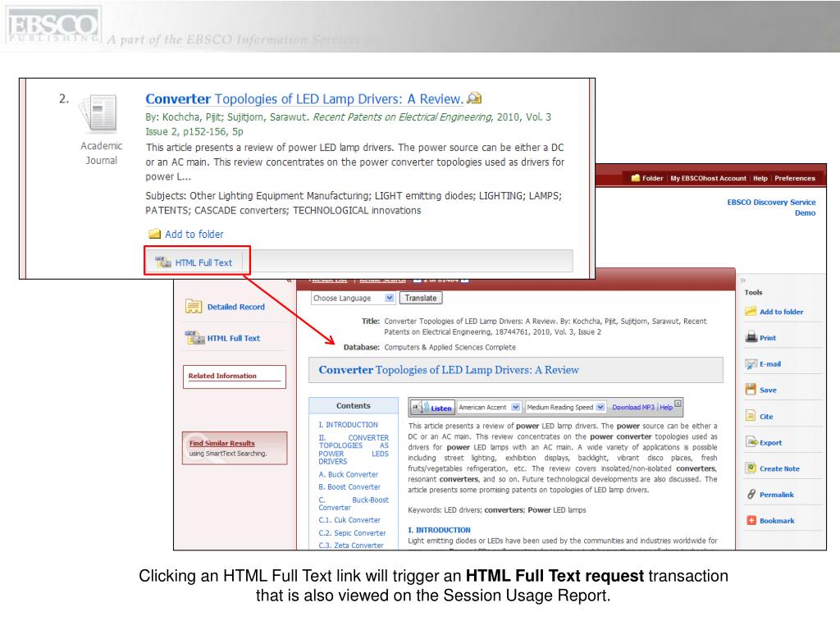The height and width of the screenshot is (630, 840).
Task: Click the Save floppy disk icon
Action: pyautogui.click(x=751, y=390)
